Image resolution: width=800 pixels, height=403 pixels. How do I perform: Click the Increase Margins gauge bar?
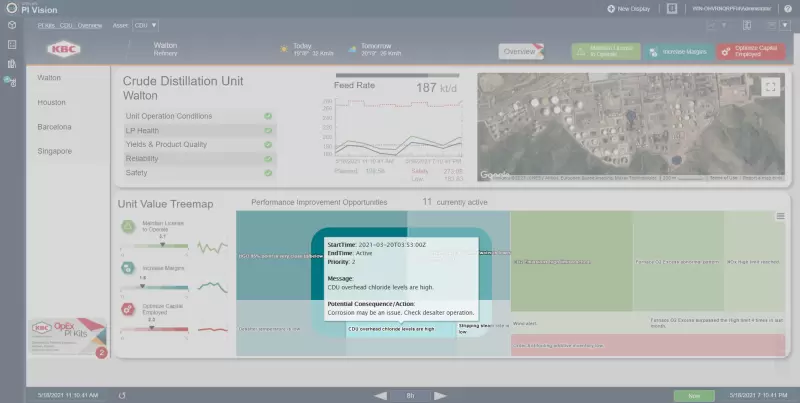(154, 288)
